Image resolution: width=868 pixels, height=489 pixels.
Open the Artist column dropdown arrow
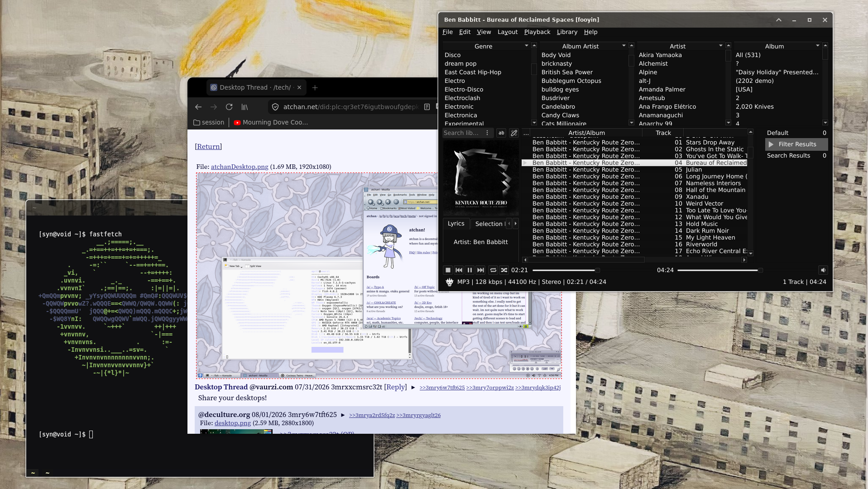pos(720,46)
